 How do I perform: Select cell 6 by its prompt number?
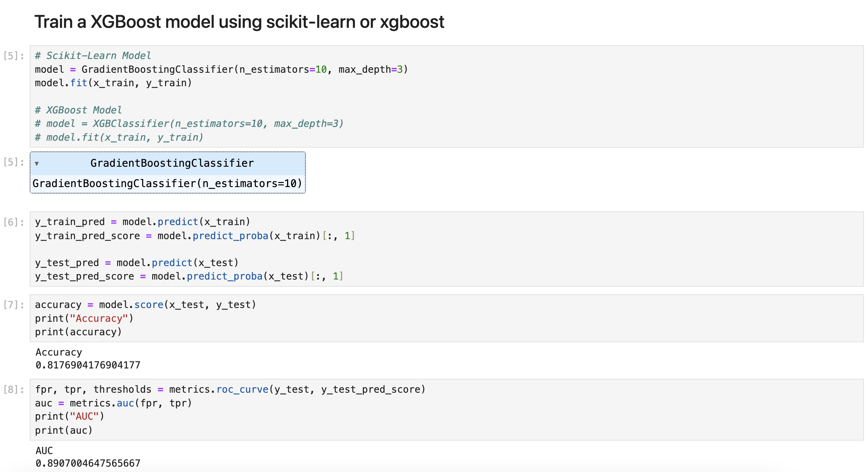[14, 222]
